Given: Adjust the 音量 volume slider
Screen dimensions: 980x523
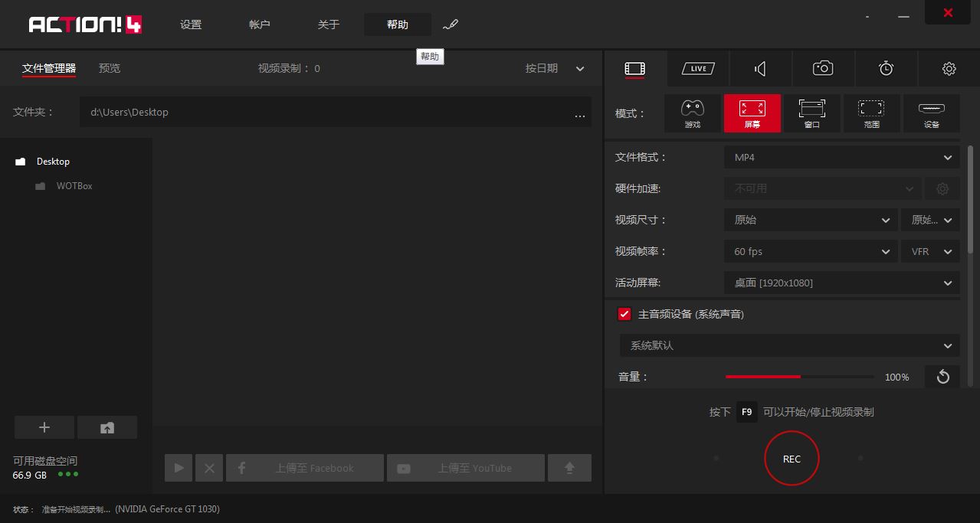Looking at the screenshot, I should tap(799, 377).
